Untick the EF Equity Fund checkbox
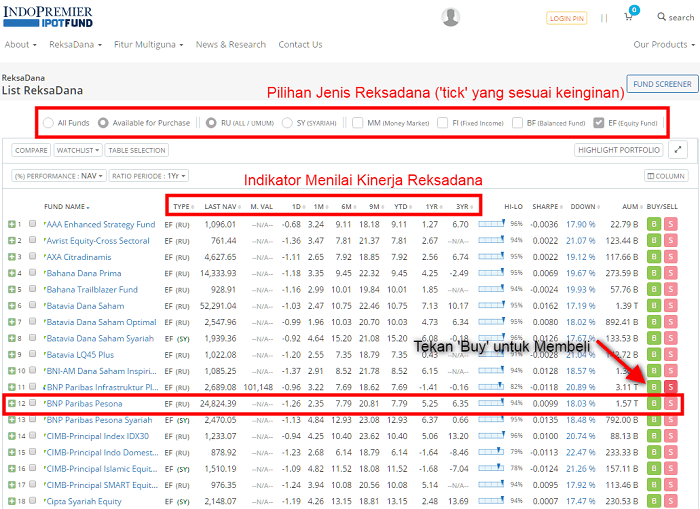 pos(599,123)
